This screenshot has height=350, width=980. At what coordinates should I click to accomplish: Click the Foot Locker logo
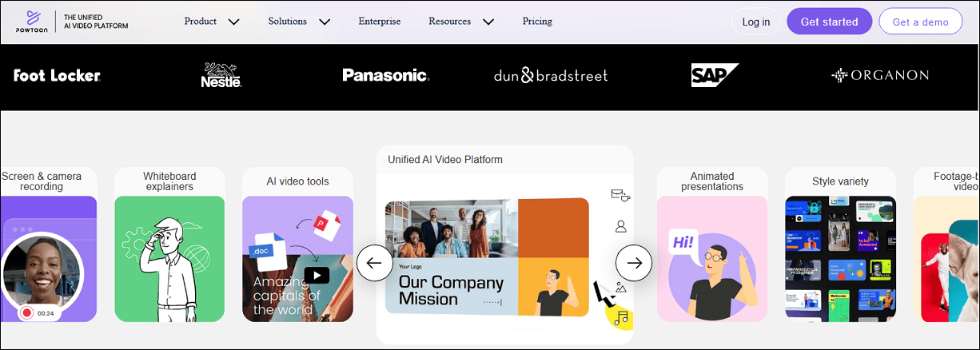(57, 75)
